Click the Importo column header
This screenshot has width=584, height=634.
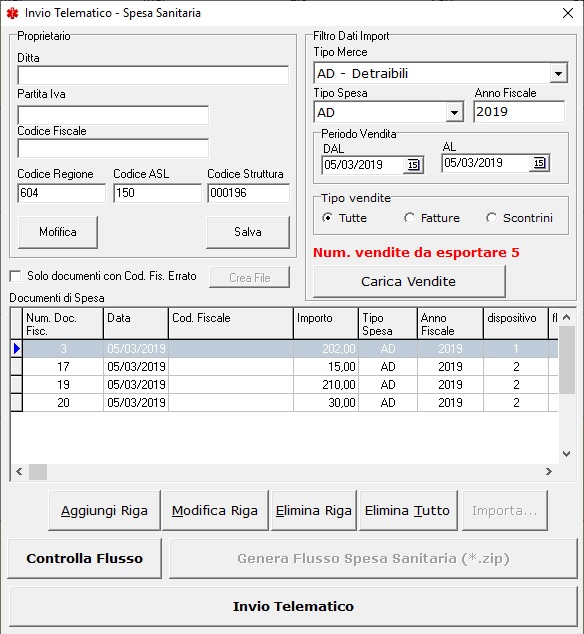point(326,324)
